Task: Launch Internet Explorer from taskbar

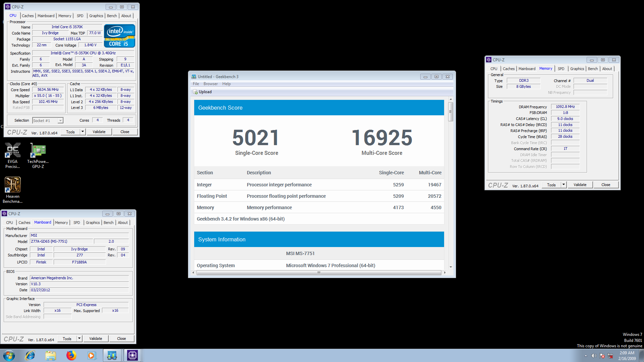Action: 30,355
